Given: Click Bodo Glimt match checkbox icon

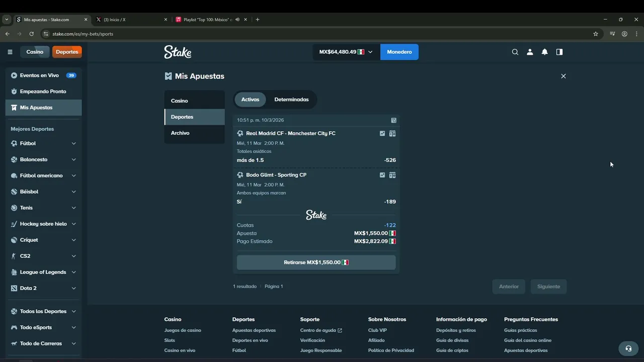Looking at the screenshot, I should pos(382,175).
